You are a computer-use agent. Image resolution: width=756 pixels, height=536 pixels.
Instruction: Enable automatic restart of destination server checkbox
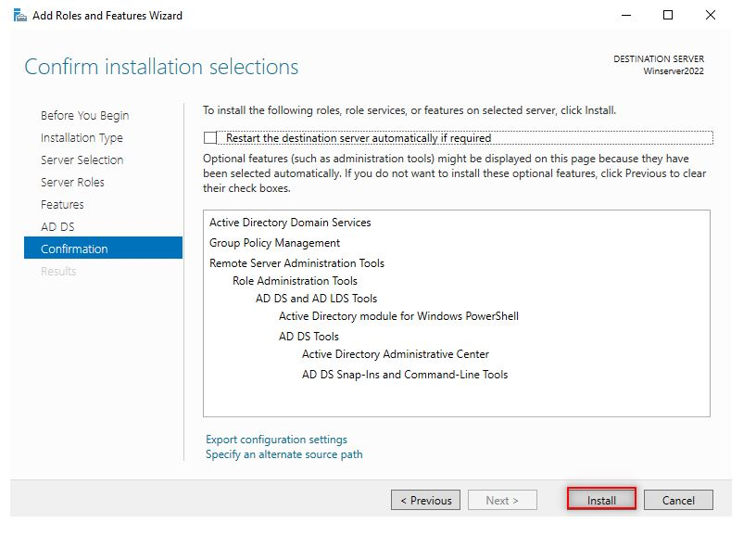point(210,138)
